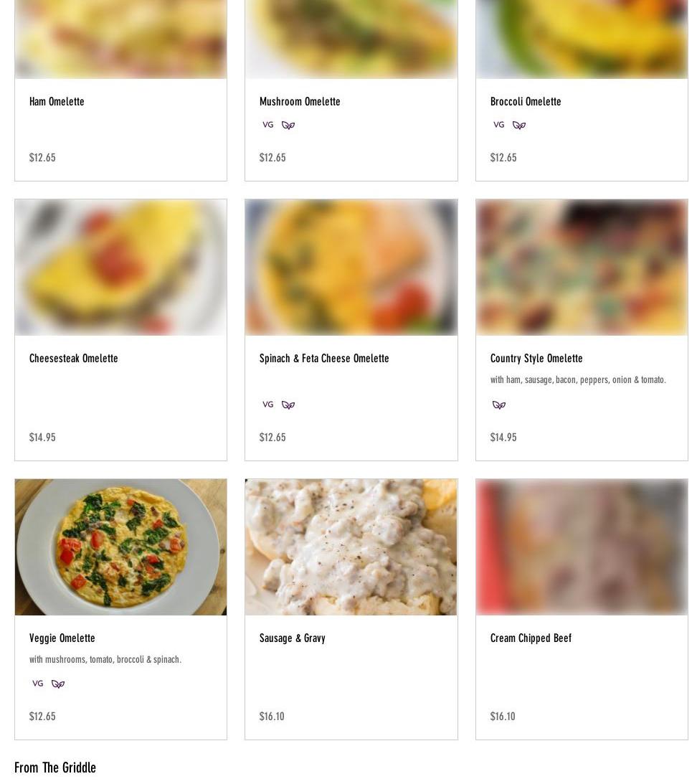692x784 pixels.
Task: Open the Cheesesteak Omelette item
Action: 73,359
